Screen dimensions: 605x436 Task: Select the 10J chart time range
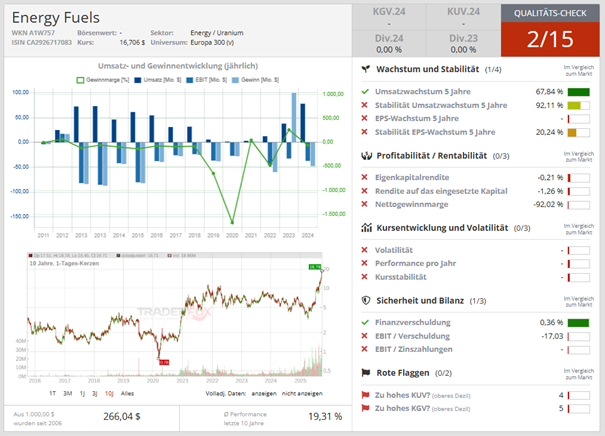109,394
